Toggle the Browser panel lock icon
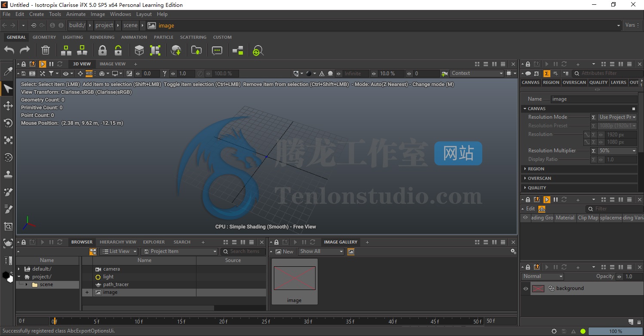This screenshot has height=336, width=644. click(24, 242)
